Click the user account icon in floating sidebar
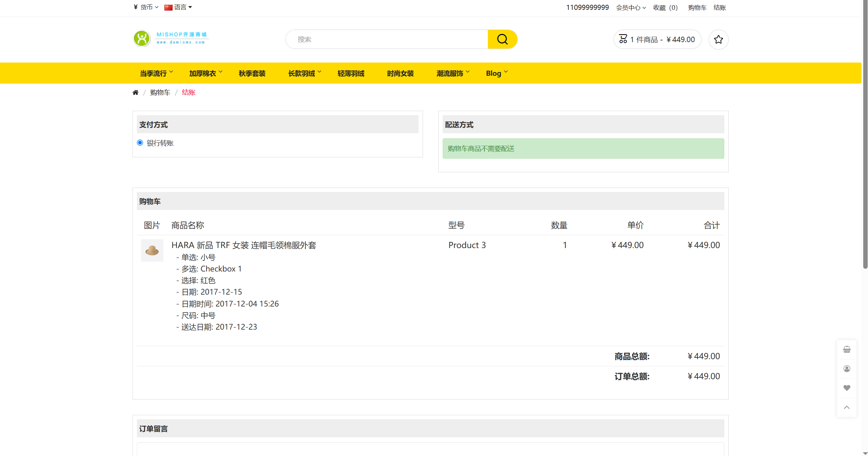This screenshot has width=868, height=456. (847, 369)
